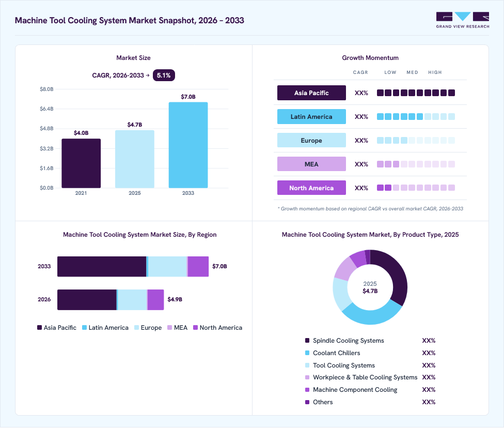Click the Workpiece & Table Cooling swatch

(307, 377)
